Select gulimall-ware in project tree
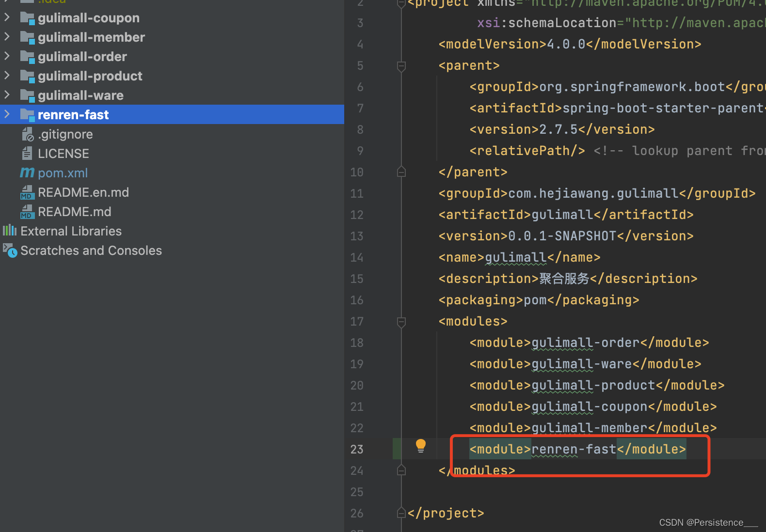766x532 pixels. [x=80, y=95]
